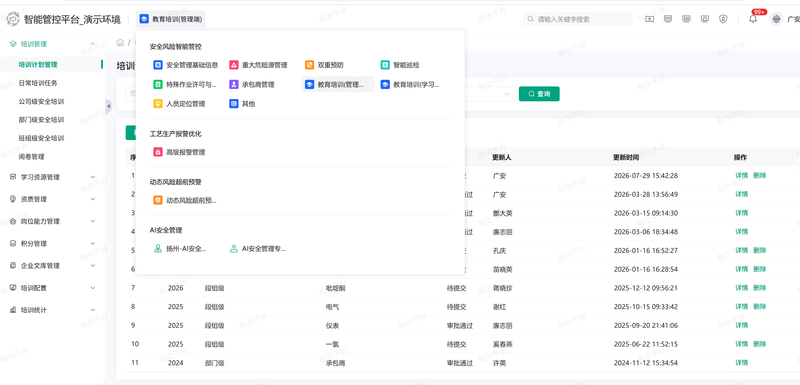
Task: Click 删除 for 谢红 row
Action: tap(760, 306)
